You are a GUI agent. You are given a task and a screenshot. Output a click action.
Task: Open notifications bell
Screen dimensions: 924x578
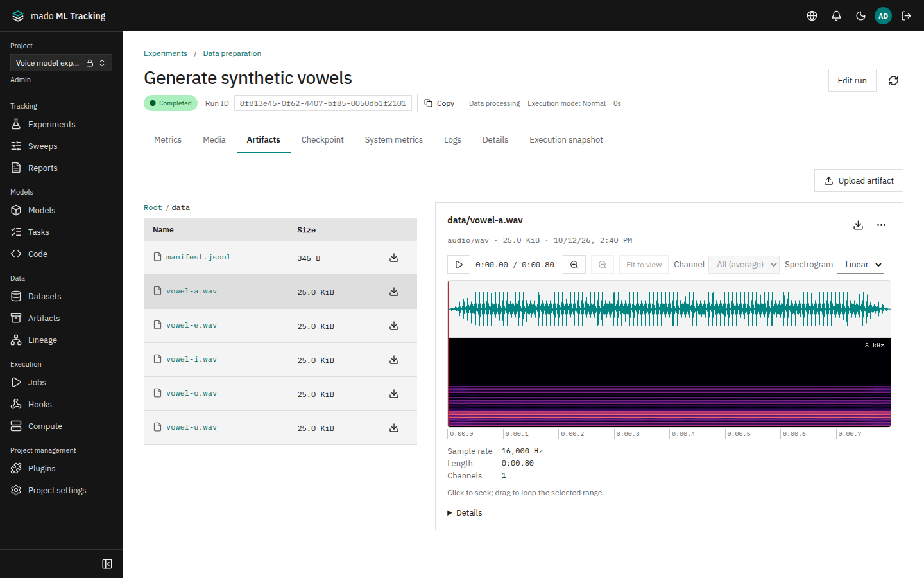(836, 16)
